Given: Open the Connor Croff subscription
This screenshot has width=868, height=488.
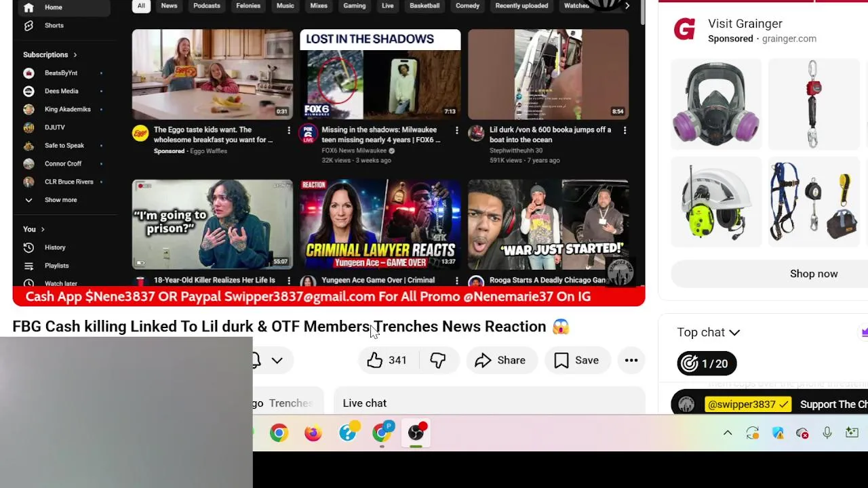Looking at the screenshot, I should point(62,163).
